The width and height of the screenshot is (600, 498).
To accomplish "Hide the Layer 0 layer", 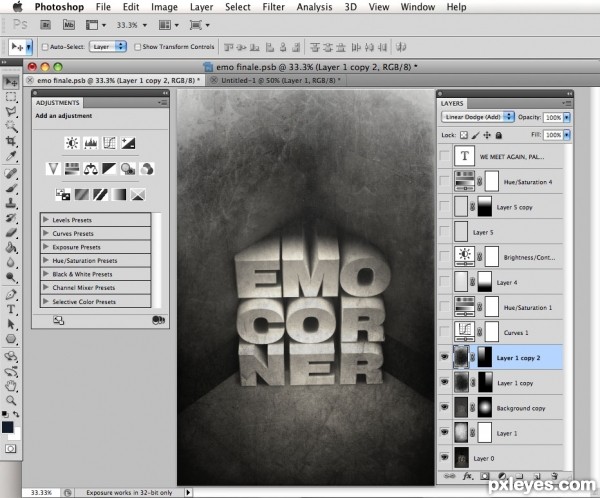I will [444, 457].
